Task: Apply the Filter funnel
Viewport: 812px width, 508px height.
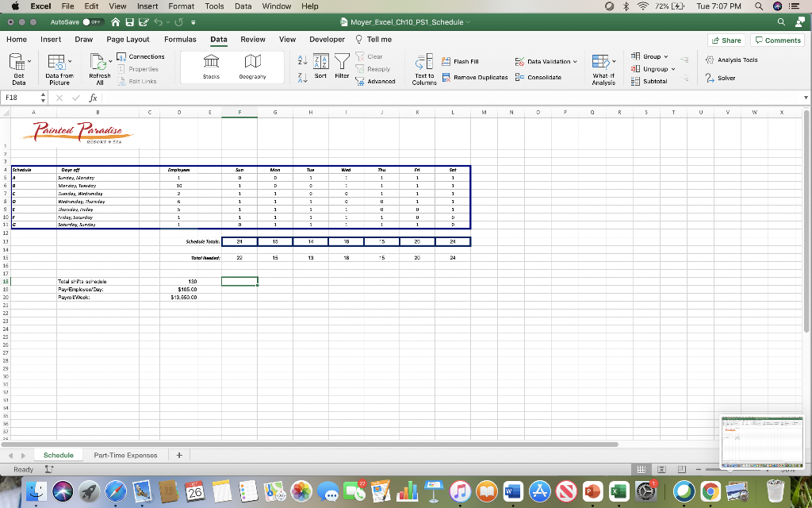Action: pos(342,67)
